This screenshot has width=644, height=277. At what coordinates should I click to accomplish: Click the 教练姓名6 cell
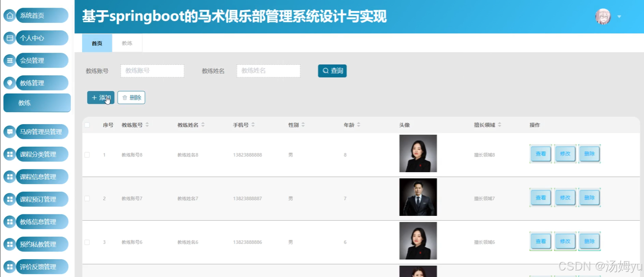(188, 242)
